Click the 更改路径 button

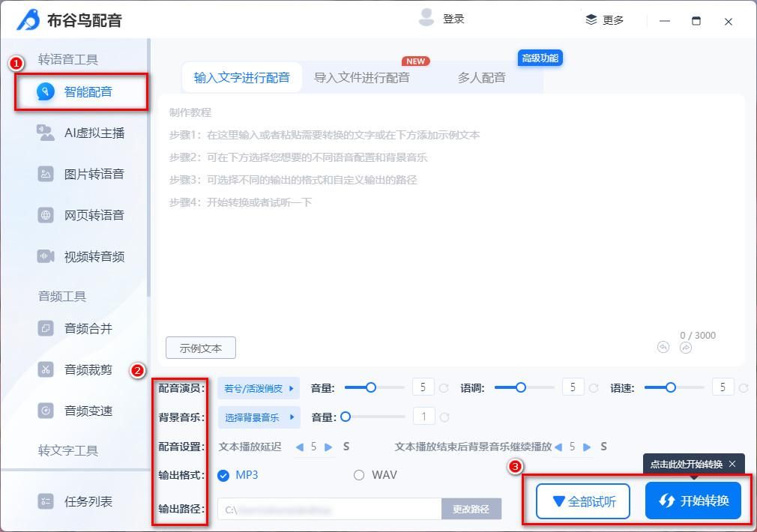coord(471,509)
